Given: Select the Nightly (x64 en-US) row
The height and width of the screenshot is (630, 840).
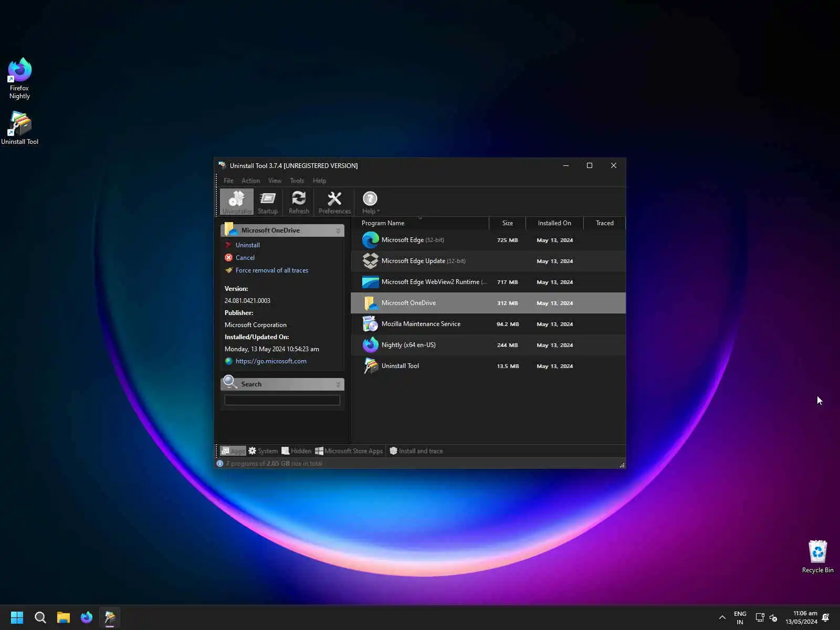Looking at the screenshot, I should pyautogui.click(x=488, y=345).
